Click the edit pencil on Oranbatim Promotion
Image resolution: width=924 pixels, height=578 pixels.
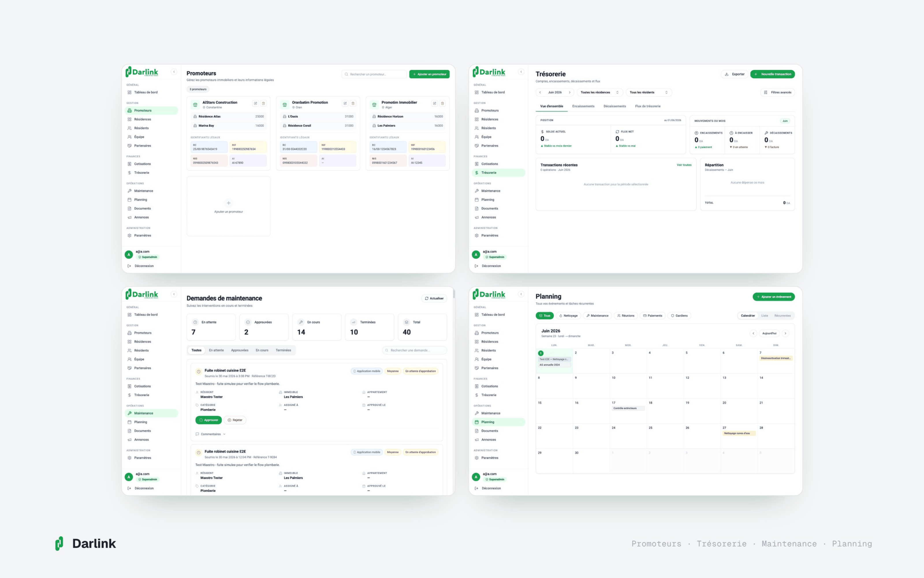point(345,103)
